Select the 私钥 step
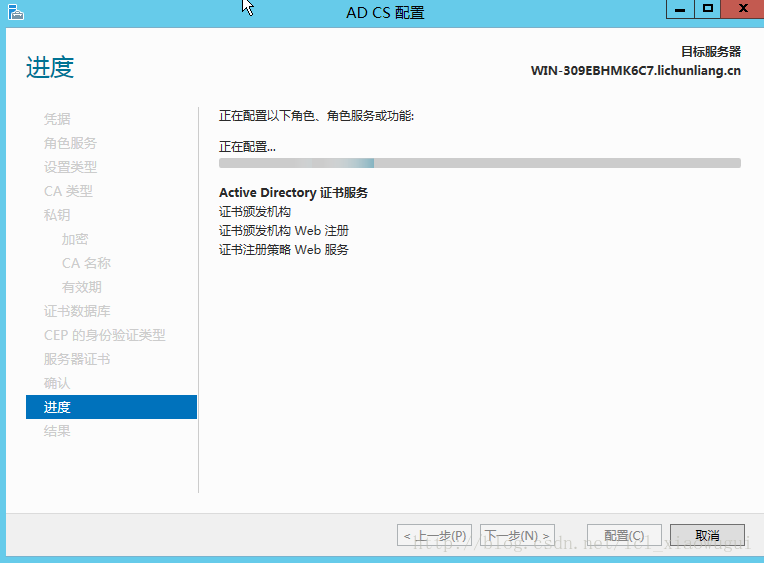 (57, 215)
